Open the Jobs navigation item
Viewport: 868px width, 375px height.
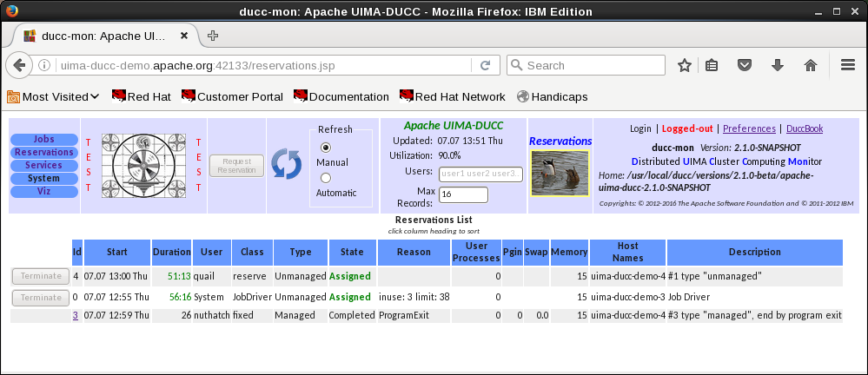[43, 140]
